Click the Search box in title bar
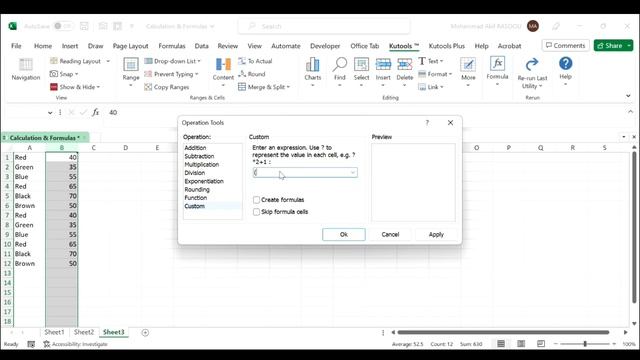The width and height of the screenshot is (640, 360). 324,26
